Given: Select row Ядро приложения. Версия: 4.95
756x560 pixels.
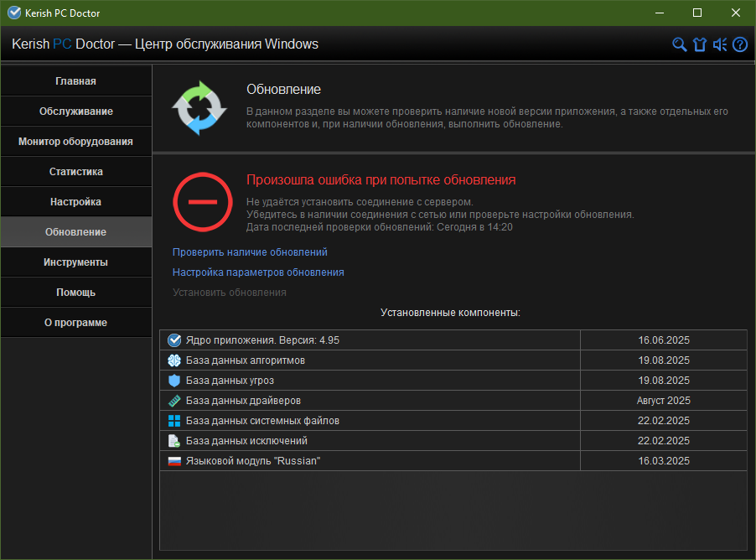Looking at the screenshot, I should 453,340.
